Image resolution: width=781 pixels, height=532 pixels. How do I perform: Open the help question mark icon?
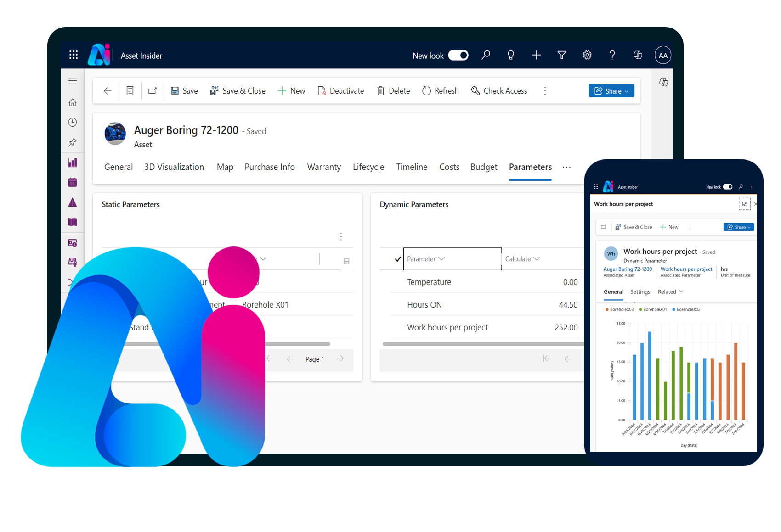click(612, 55)
